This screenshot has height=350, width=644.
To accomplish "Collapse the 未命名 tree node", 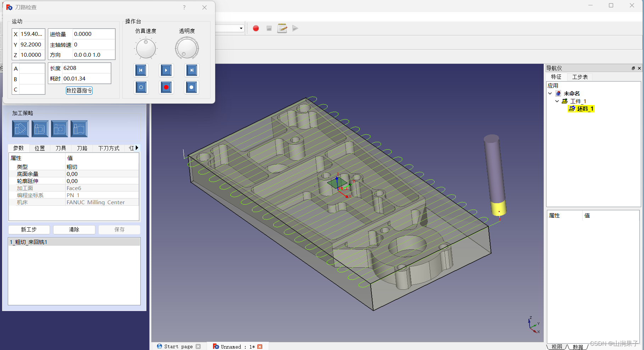I will pos(550,94).
